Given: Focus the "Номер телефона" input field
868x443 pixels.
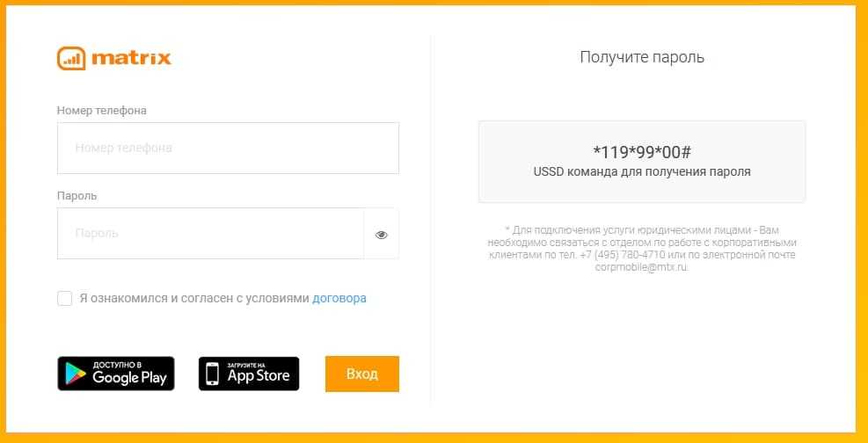Looking at the screenshot, I should pyautogui.click(x=228, y=148).
